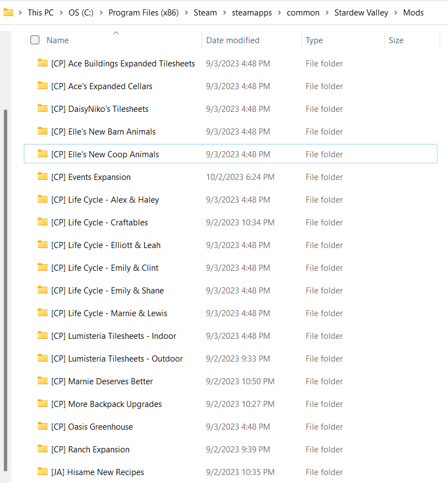
Task: Click sort arrow above Name column
Action: [x=116, y=33]
